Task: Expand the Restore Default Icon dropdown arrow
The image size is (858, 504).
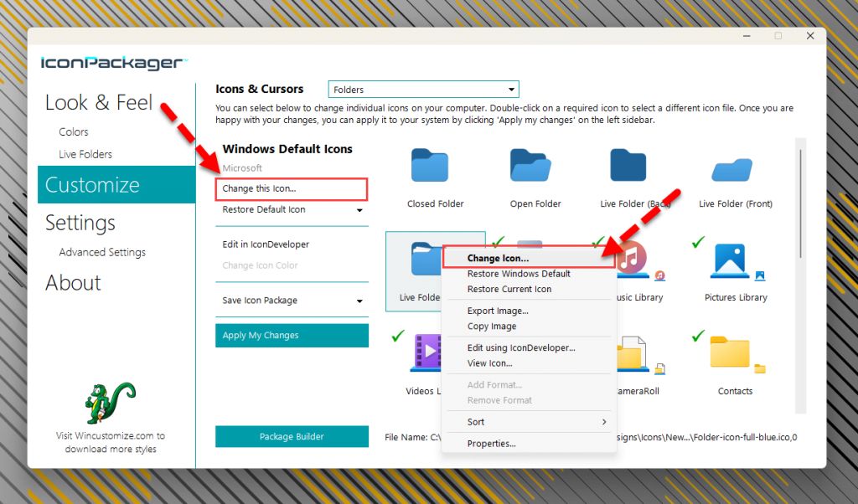Action: point(360,212)
